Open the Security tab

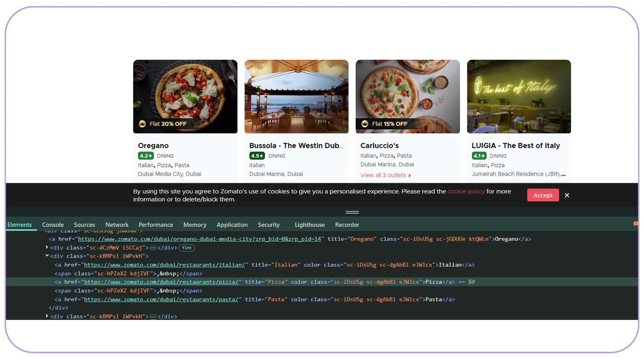coord(269,225)
